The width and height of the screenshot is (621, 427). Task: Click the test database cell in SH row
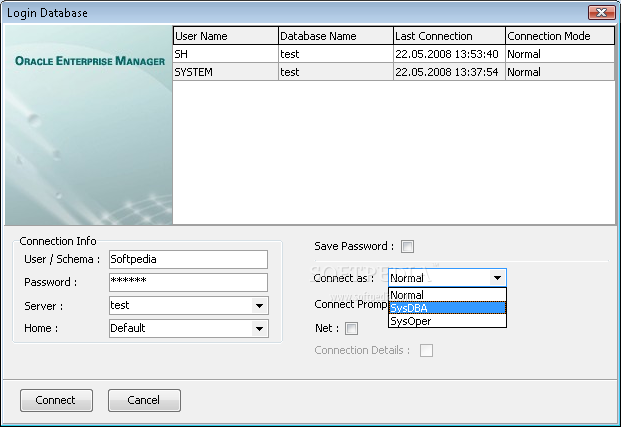point(336,54)
